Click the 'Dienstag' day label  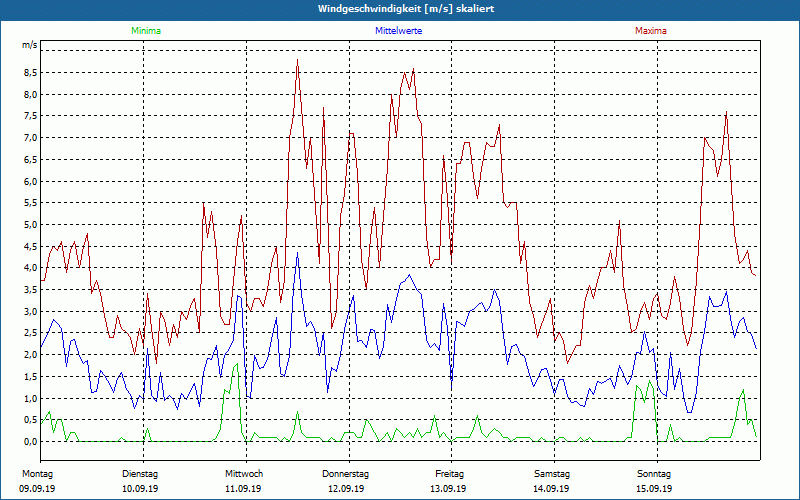click(x=140, y=474)
